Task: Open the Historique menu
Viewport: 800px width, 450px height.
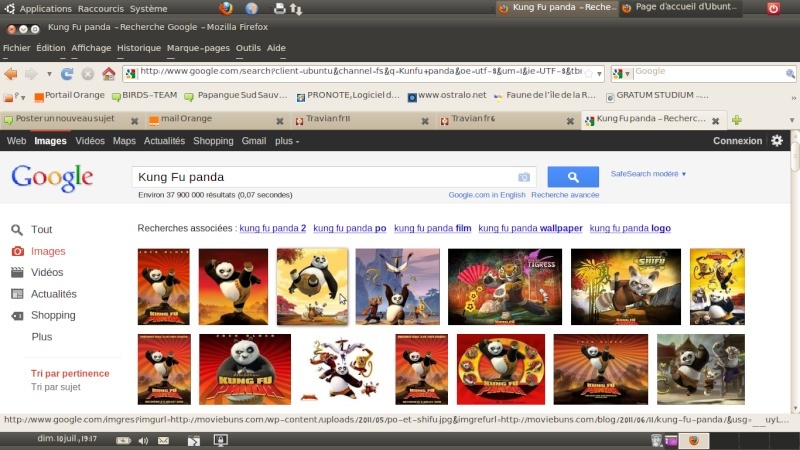Action: pos(139,48)
